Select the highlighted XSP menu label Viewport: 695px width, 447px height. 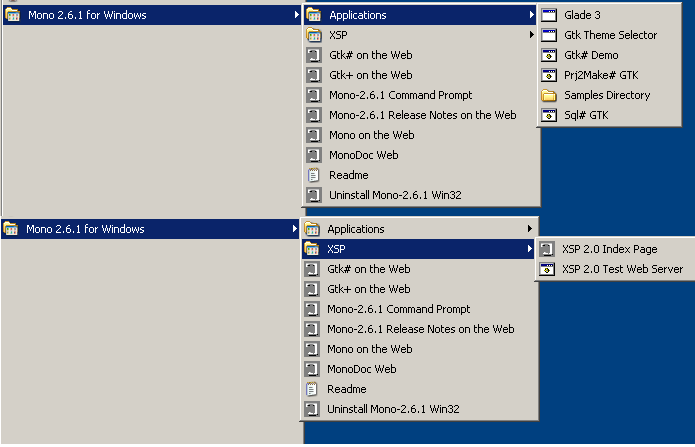tap(337, 249)
